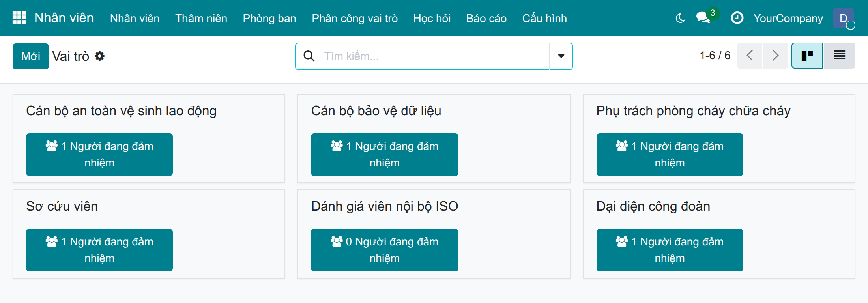Click the Vai trò breadcrumb title
The image size is (868, 303).
[x=71, y=56]
